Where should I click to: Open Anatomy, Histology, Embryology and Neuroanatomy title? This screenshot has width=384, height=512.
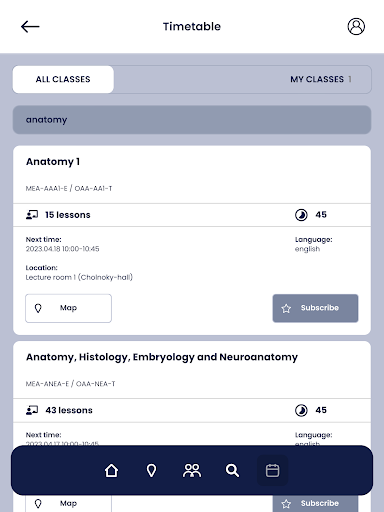(x=162, y=357)
